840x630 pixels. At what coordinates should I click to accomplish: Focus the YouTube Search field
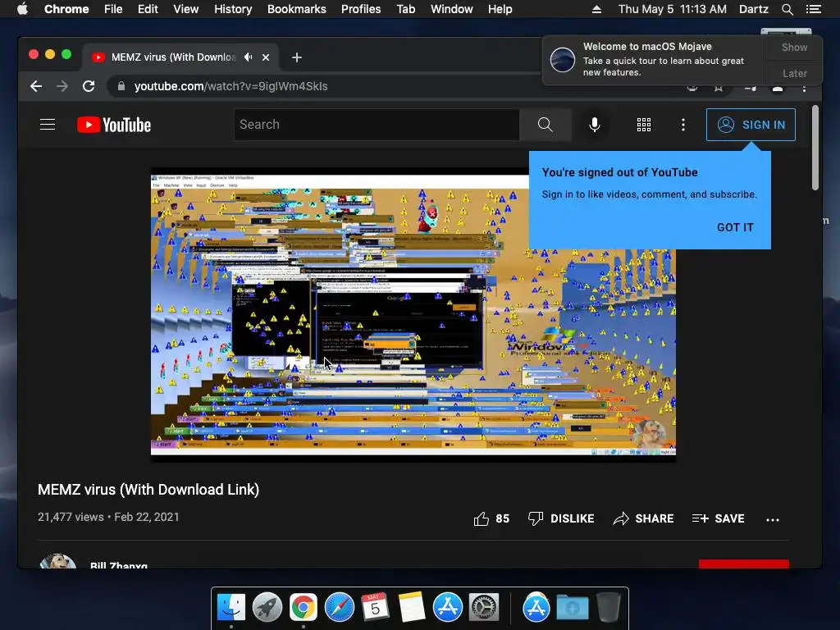coord(377,125)
